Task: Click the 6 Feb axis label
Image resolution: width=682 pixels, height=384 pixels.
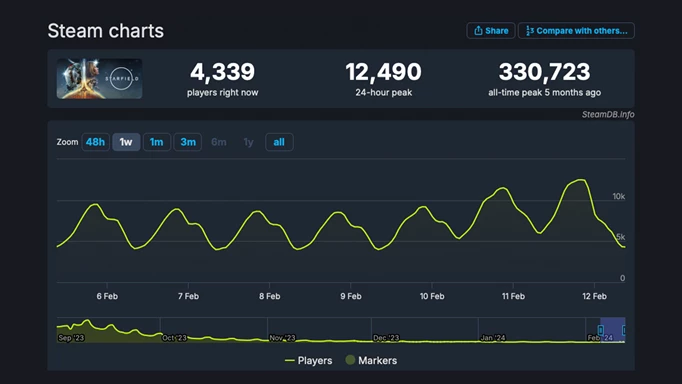Action: click(x=107, y=296)
